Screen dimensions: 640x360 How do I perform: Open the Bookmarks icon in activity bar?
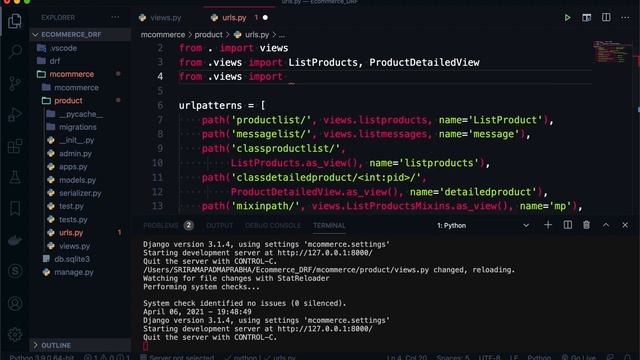[x=15, y=209]
